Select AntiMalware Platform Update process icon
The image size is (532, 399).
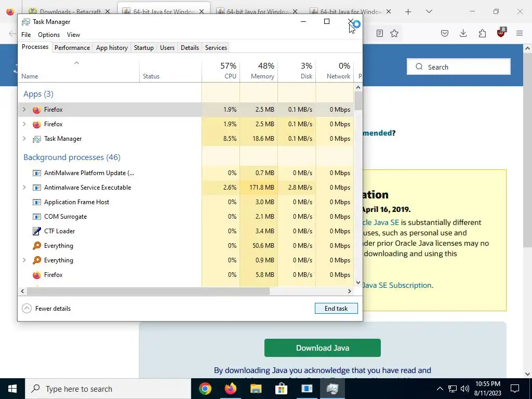(x=37, y=173)
